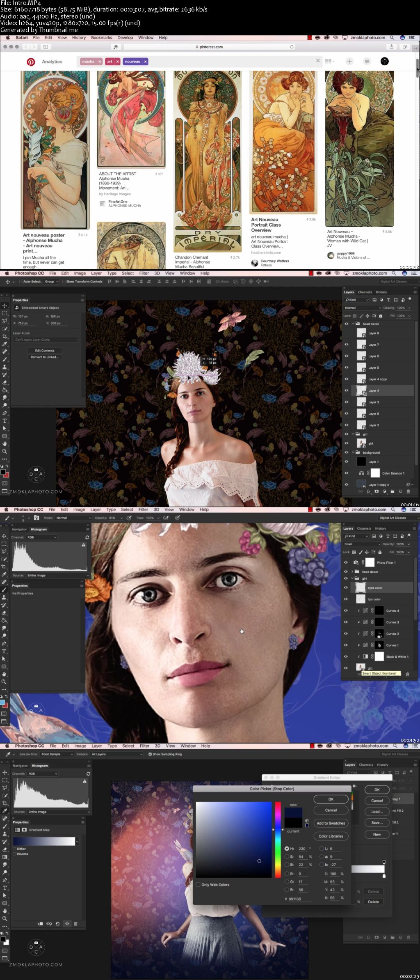Image resolution: width=420 pixels, height=980 pixels.
Task: Click the Safari share icon
Action: (x=391, y=47)
